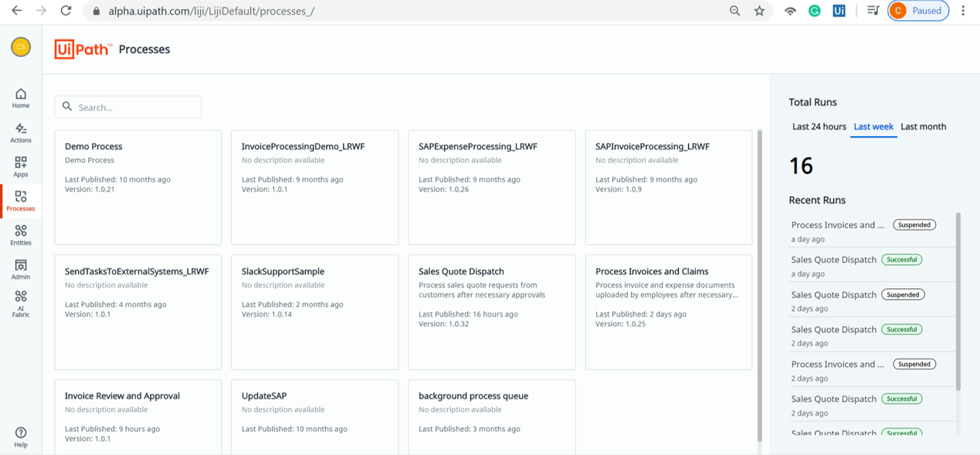Open InvoiceProcessingDemo_LRWF card

(x=315, y=188)
